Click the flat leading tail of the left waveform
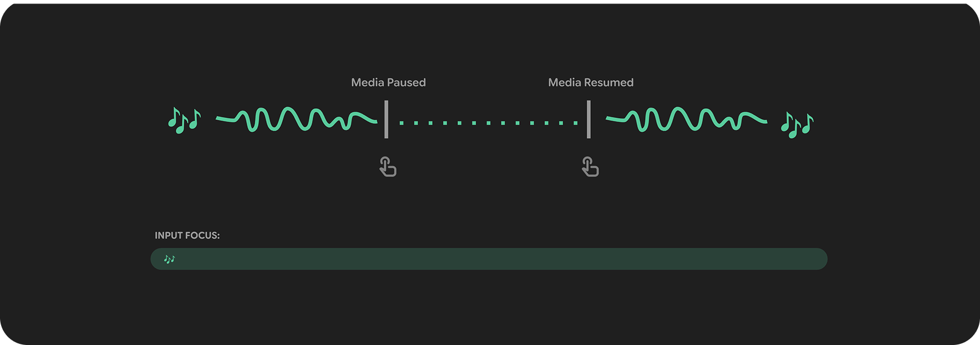 point(226,119)
